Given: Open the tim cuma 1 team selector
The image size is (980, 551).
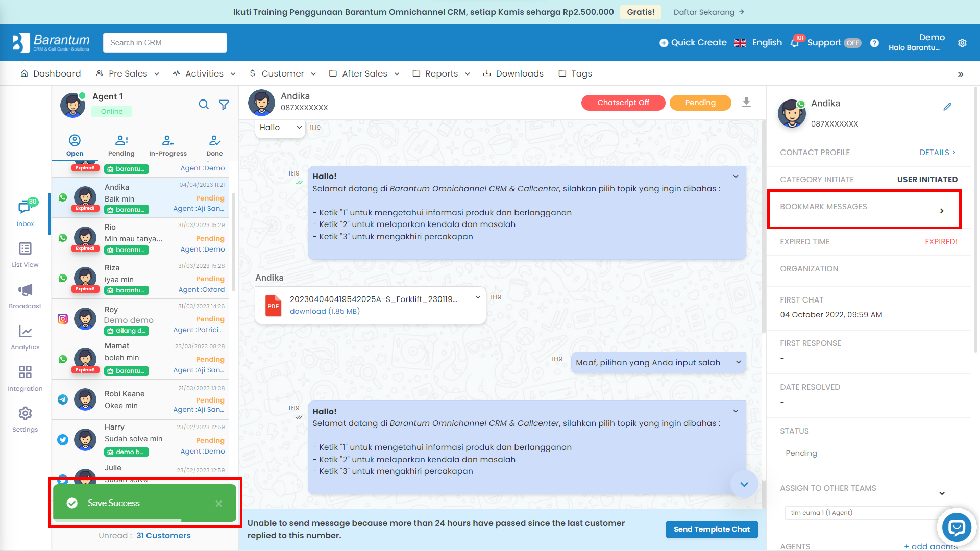Looking at the screenshot, I should (868, 513).
